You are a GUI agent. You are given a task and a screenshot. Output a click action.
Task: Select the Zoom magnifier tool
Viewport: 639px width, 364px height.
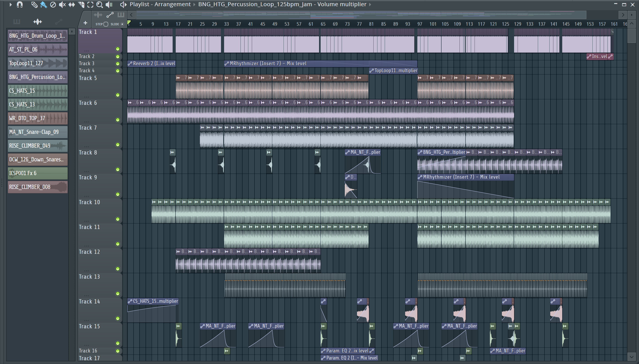[x=99, y=4]
